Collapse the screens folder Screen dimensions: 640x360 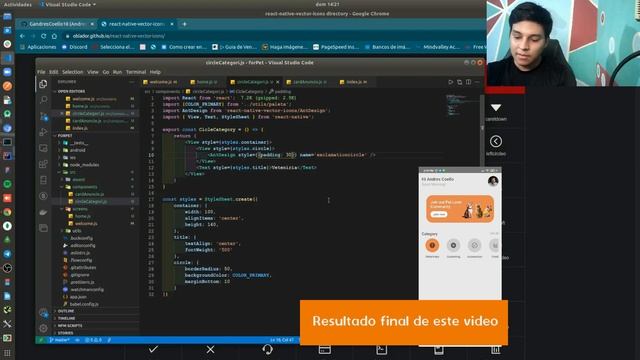pyautogui.click(x=80, y=209)
